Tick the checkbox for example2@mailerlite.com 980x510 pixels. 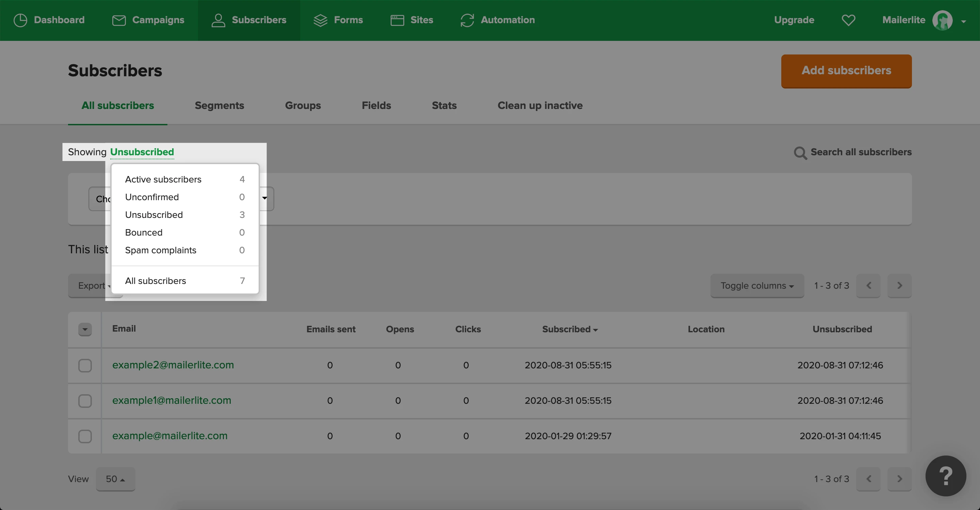[85, 365]
